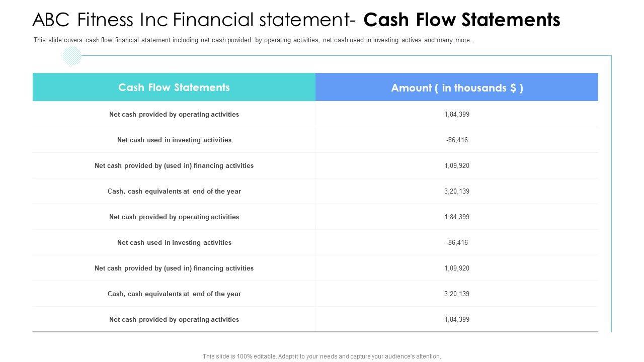This screenshot has height=362, width=644.
Task: Select the second financing activities row label
Action: tap(174, 268)
